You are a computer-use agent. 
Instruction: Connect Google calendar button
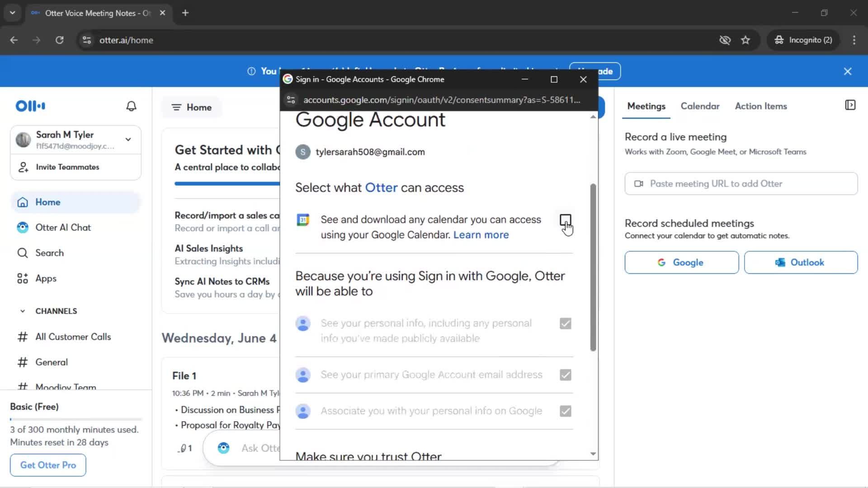(x=681, y=263)
